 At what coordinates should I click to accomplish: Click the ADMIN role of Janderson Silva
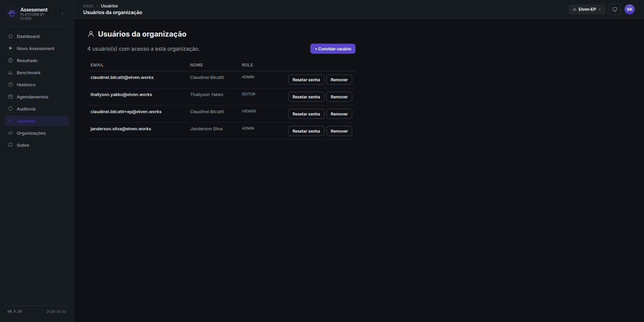[x=248, y=129]
